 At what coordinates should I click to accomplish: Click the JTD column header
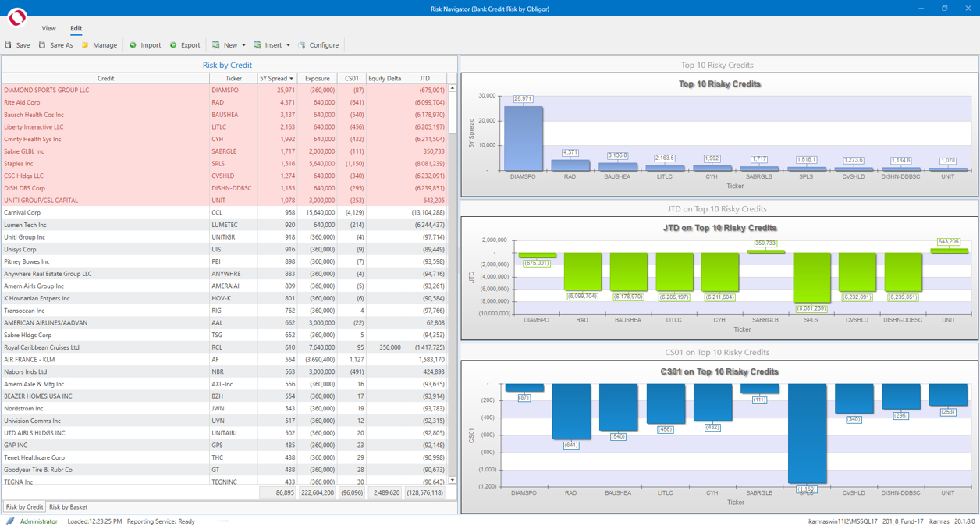pos(424,78)
